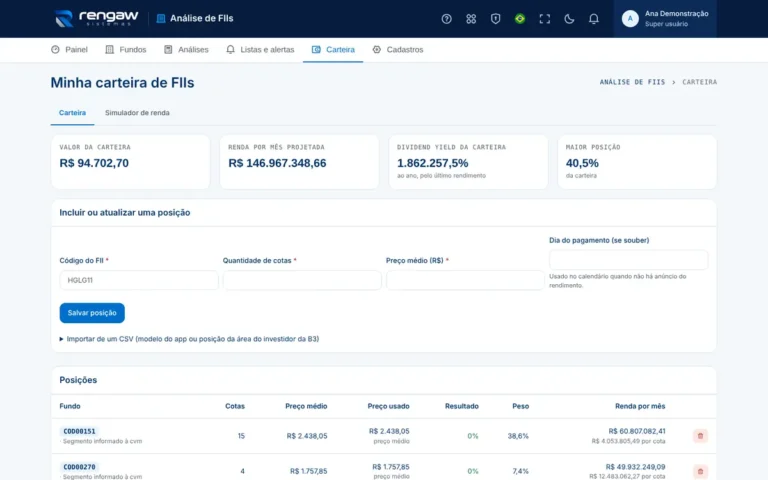Viewport: 768px width, 480px height.
Task: Click R$ 1.757,85 in the Preço médio column
Action: [309, 471]
